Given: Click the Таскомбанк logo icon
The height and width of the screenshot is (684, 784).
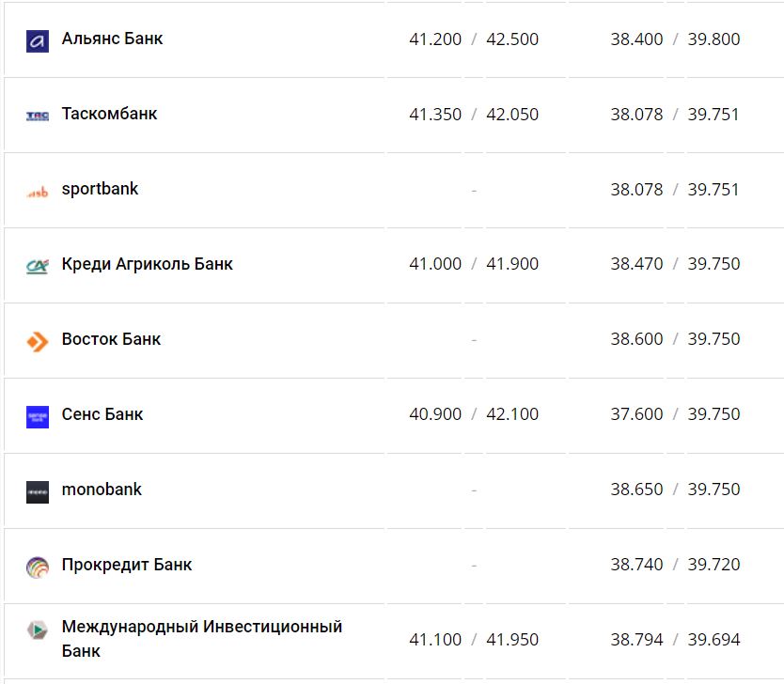Looking at the screenshot, I should (38, 116).
